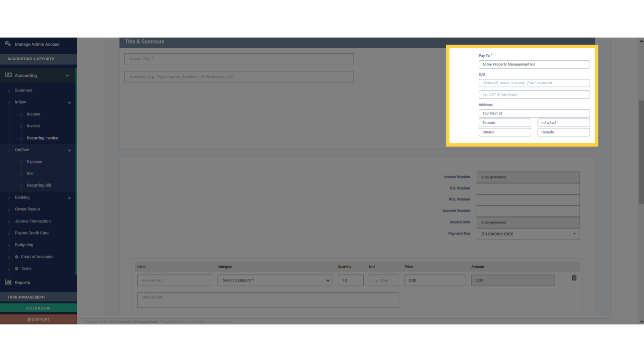644x362 pixels.
Task: Collapse the Accounting sidebar section
Action: [x=67, y=76]
